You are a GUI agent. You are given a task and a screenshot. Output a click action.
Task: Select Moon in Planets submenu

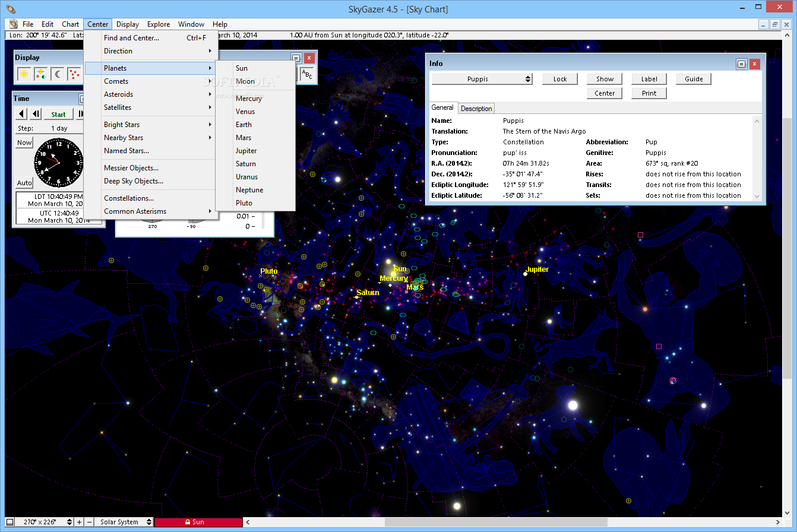click(255, 81)
